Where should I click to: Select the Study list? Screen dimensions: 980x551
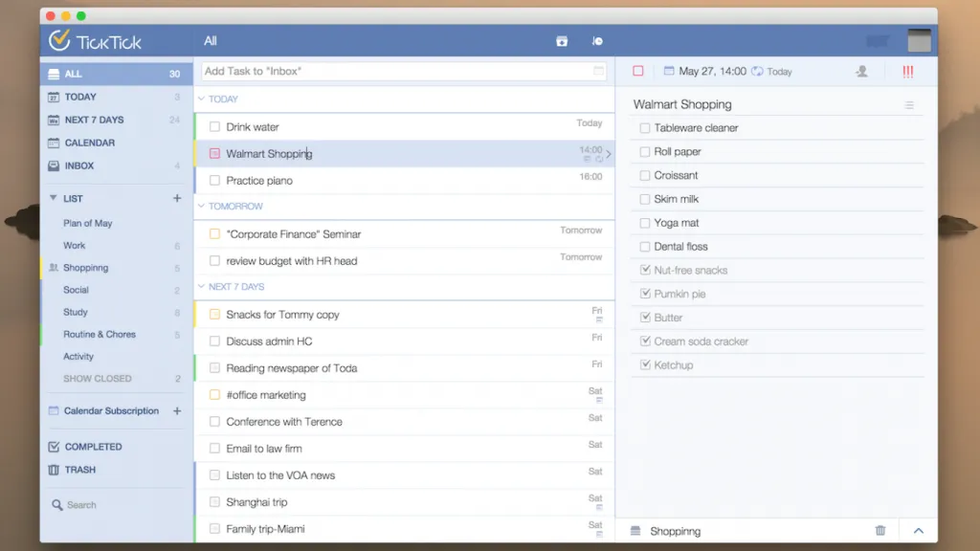75,313
